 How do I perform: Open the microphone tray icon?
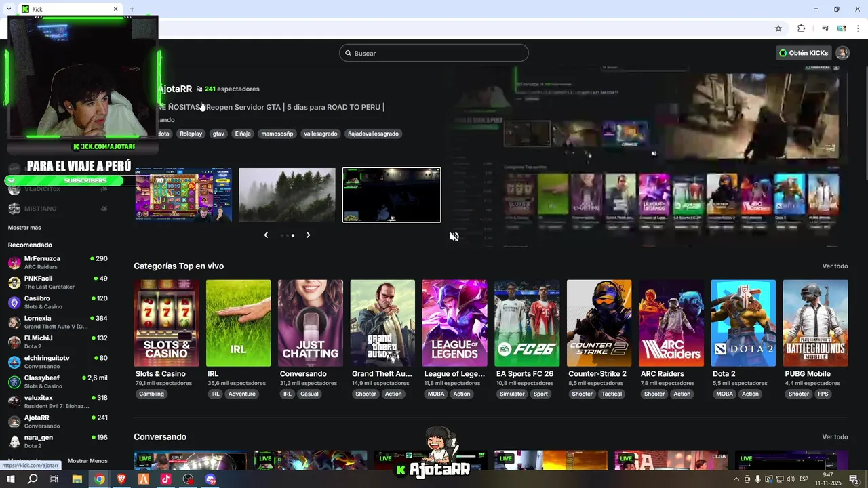click(757, 479)
